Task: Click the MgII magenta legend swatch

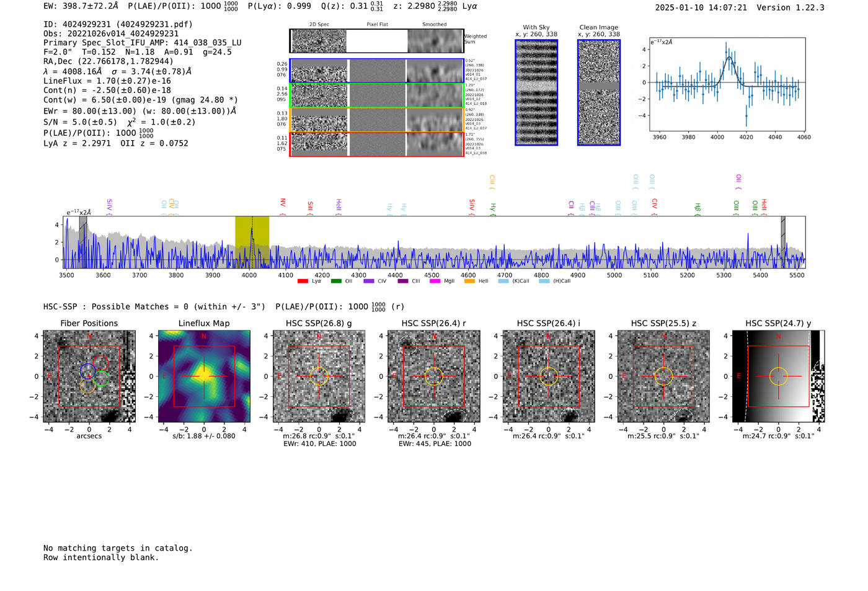Action: pos(435,281)
